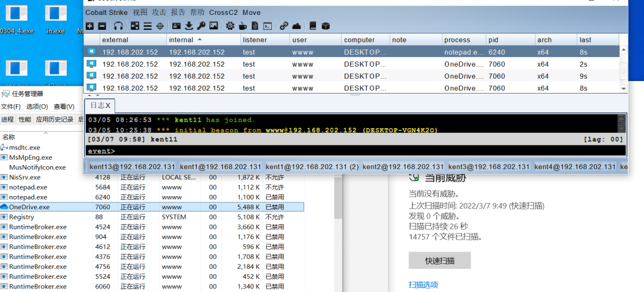Switch to the Pivot Graph view icon
Image resolution: width=644 pixels, height=292 pixels.
point(135,26)
